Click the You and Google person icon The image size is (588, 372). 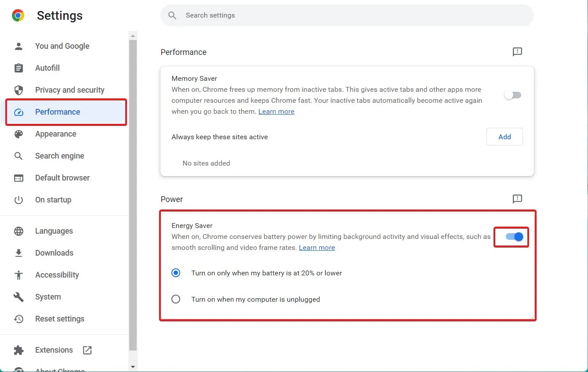(x=18, y=46)
